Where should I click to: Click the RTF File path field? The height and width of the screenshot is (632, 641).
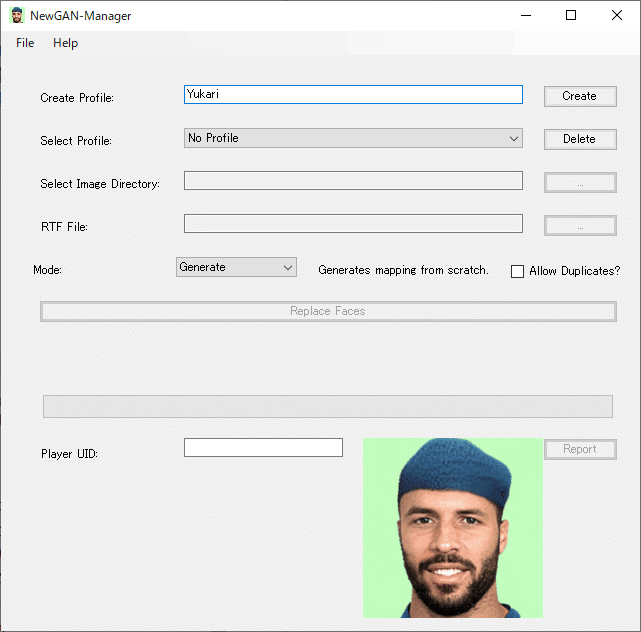tap(353, 224)
